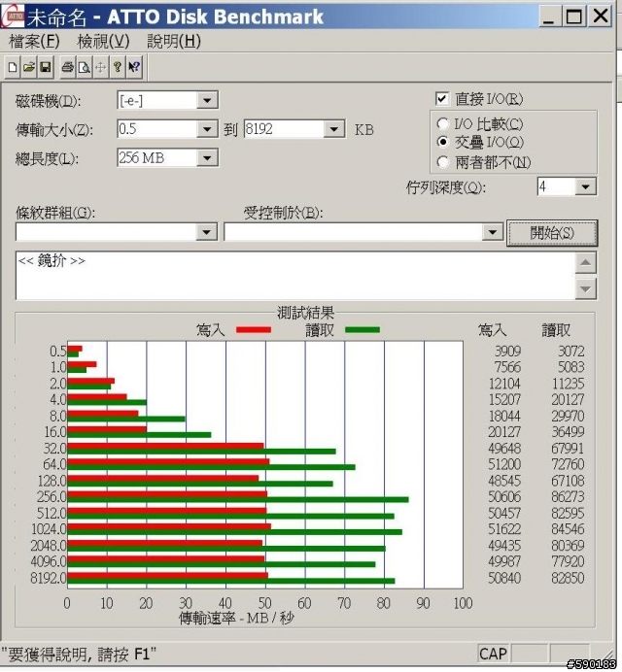
Task: Click the About question mark icon
Action: (117, 67)
